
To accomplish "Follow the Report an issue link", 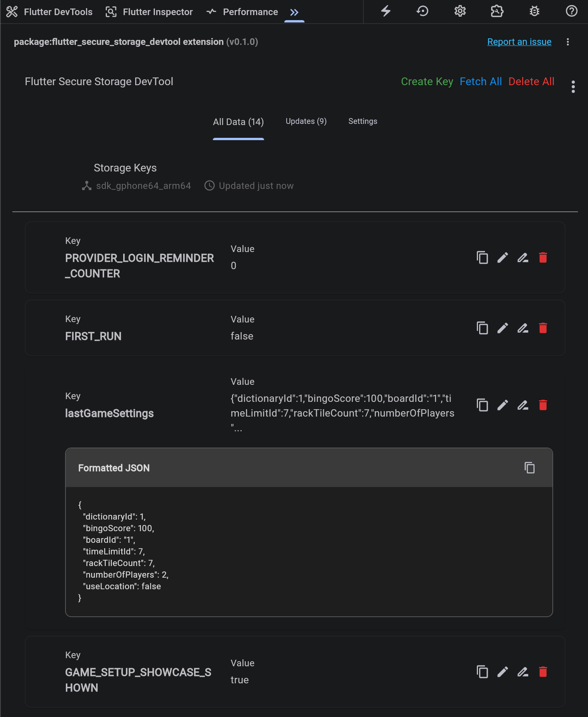I will [x=519, y=42].
